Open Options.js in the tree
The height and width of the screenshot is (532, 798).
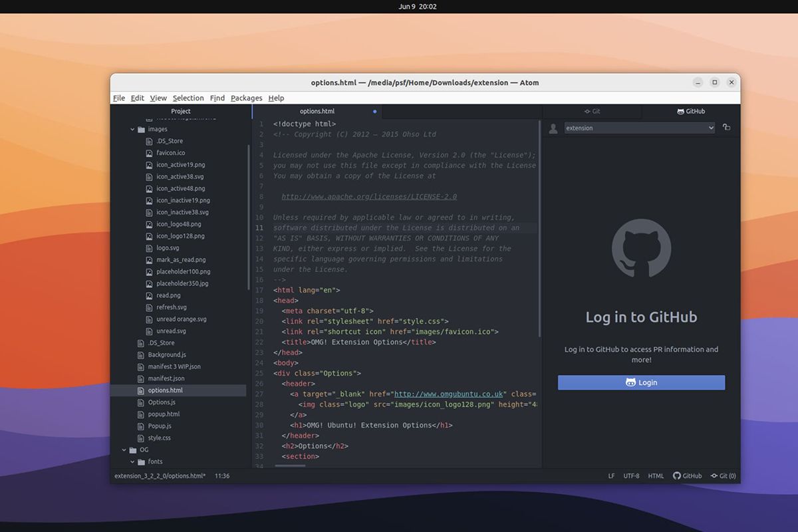point(162,402)
